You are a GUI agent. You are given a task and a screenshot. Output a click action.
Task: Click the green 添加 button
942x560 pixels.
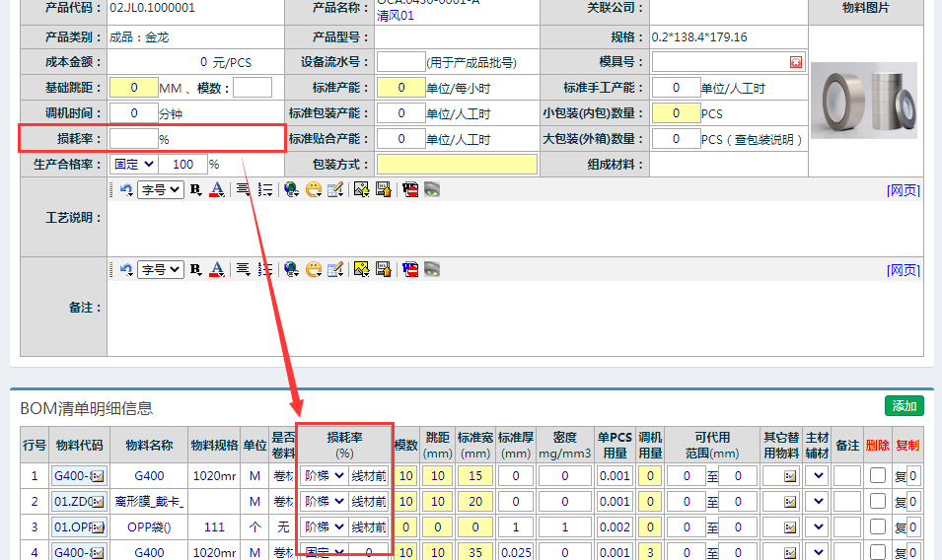[x=904, y=406]
